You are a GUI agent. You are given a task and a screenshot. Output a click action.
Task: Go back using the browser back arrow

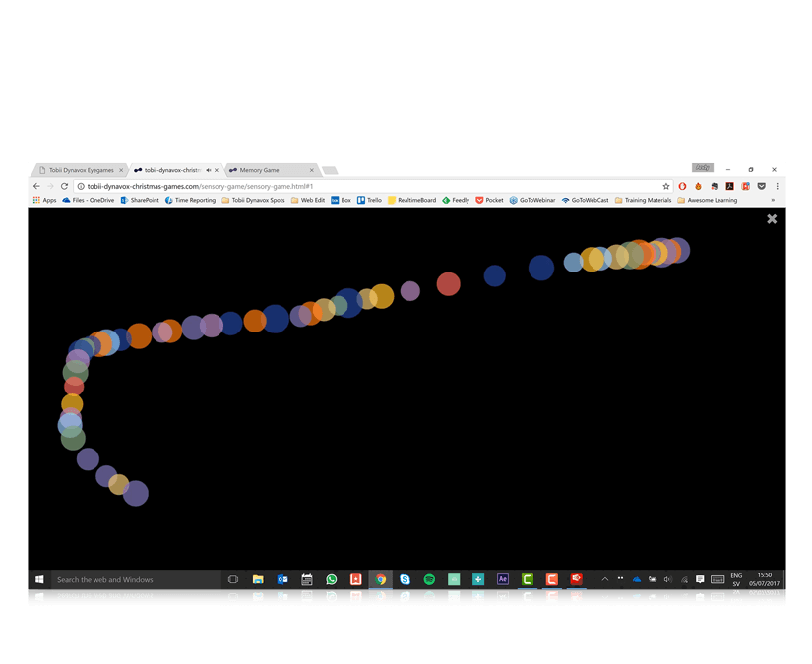37,186
